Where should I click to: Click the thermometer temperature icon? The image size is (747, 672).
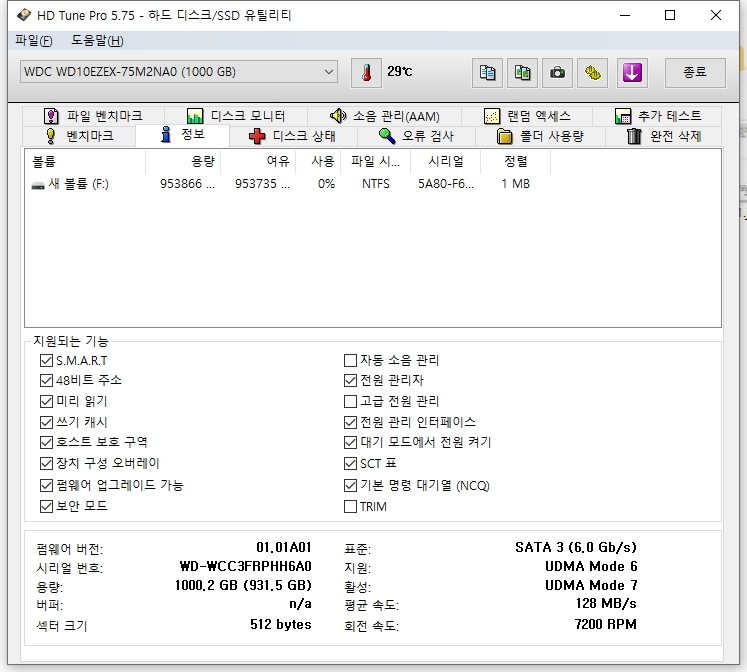[366, 73]
